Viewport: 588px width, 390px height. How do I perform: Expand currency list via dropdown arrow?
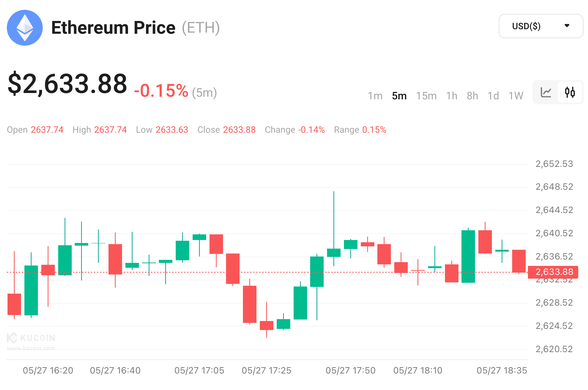(x=567, y=26)
